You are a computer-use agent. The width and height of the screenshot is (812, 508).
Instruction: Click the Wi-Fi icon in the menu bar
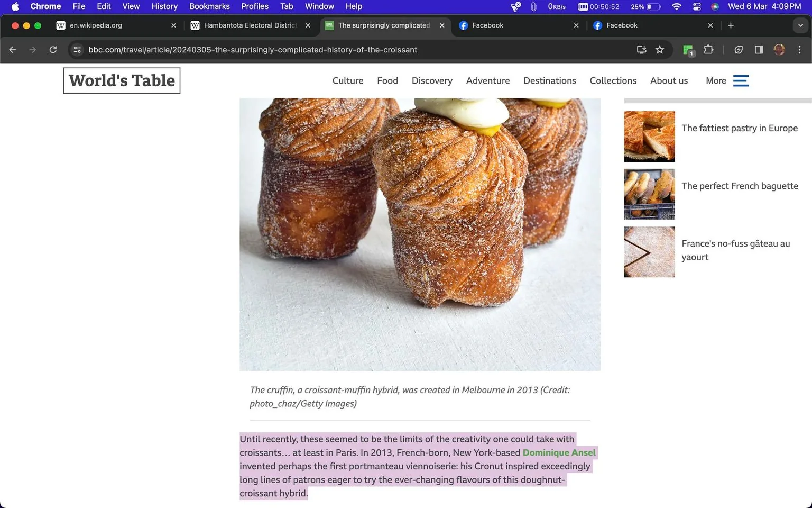(676, 6)
